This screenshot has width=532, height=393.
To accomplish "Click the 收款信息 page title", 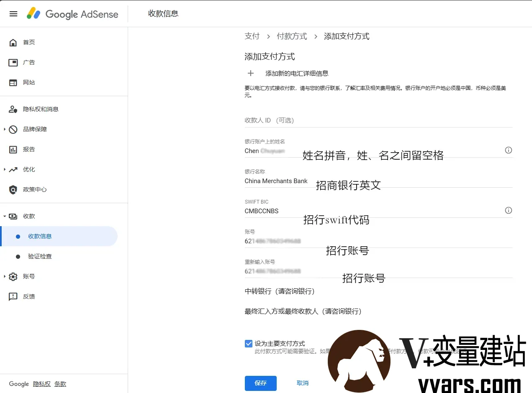I will [x=163, y=13].
